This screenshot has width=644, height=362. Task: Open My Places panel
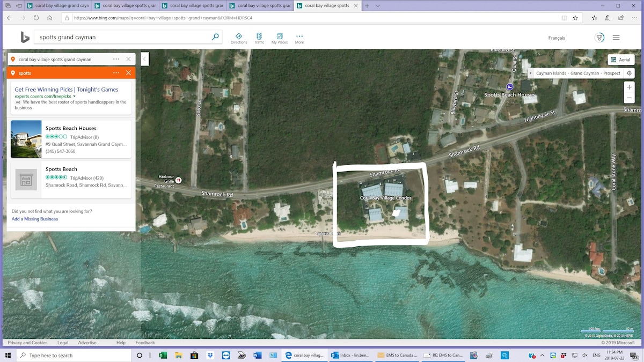coord(279,38)
